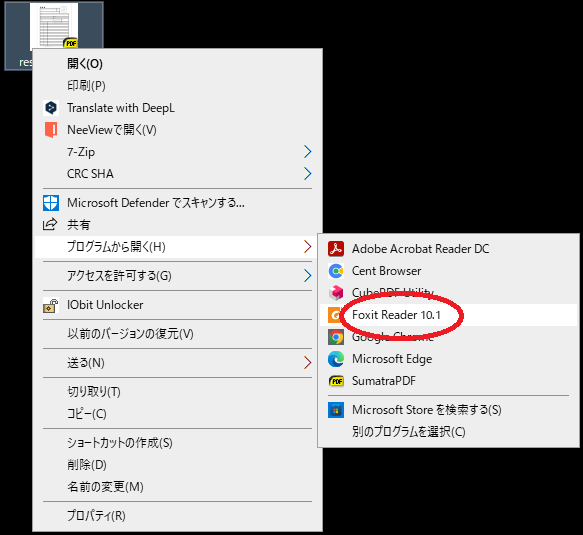Choose 以前のバージョンの復元(V)
Image resolution: width=583 pixels, height=535 pixels.
(130, 333)
